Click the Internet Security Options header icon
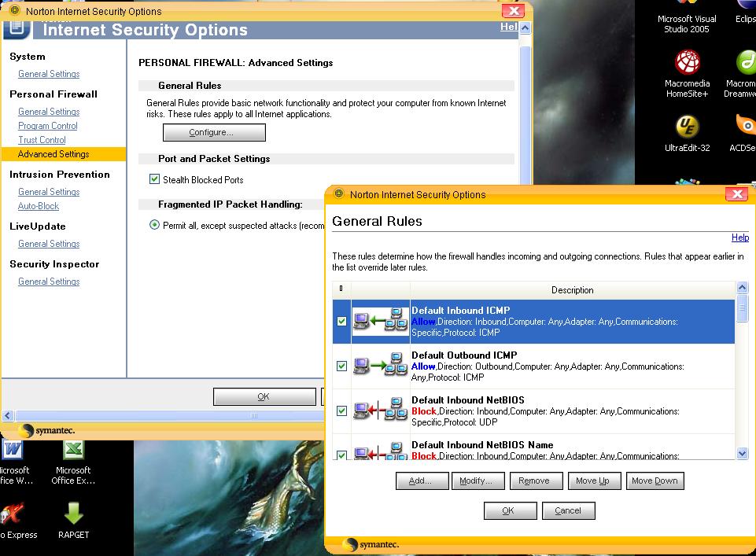 coord(17,28)
